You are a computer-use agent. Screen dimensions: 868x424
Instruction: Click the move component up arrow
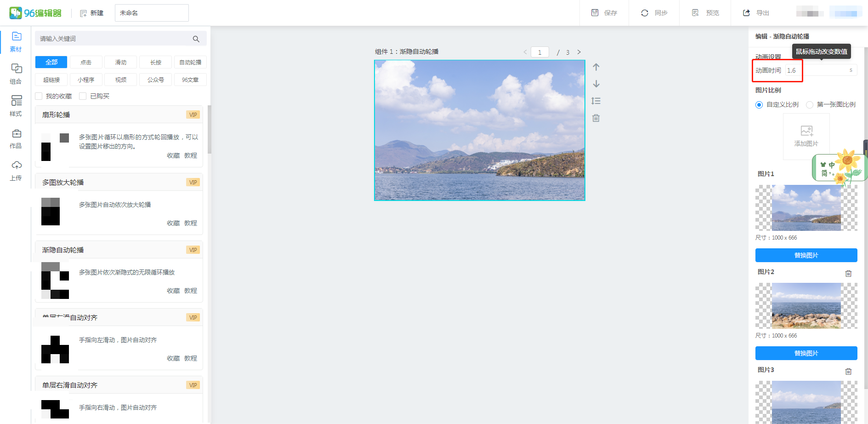[x=596, y=67]
